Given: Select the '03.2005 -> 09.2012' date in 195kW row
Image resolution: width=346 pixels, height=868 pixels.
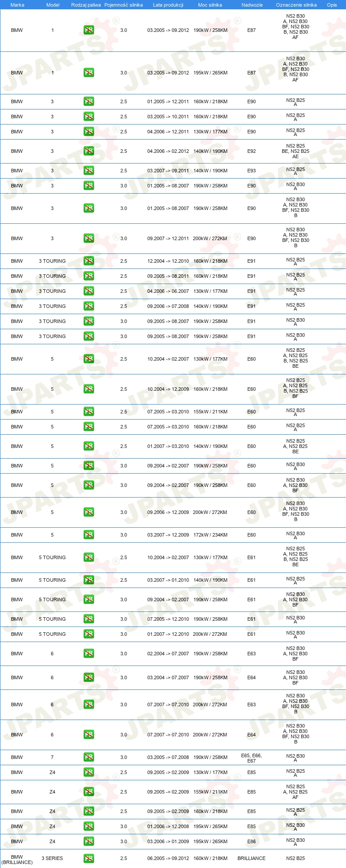Looking at the screenshot, I should coord(168,73).
